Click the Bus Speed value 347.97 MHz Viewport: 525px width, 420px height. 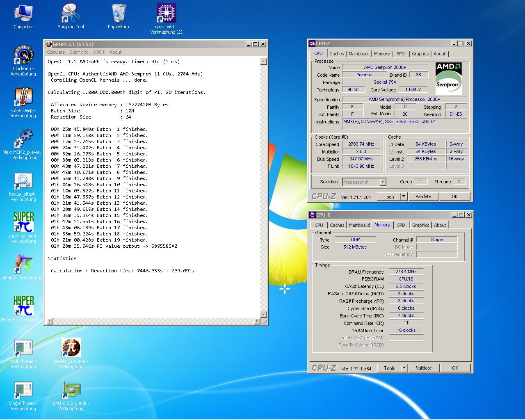[x=361, y=159]
